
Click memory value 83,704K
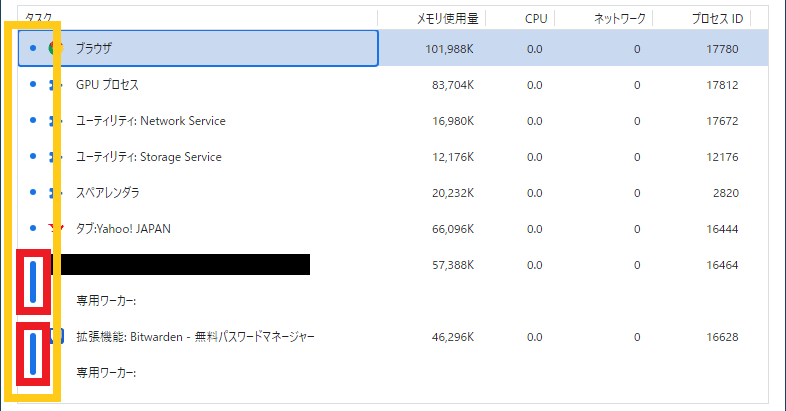[x=453, y=85]
